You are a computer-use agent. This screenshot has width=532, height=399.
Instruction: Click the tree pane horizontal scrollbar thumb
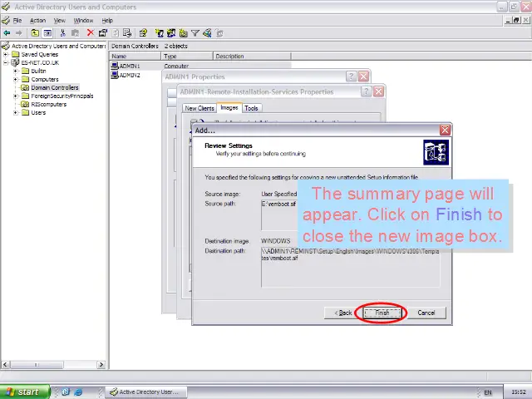click(x=37, y=365)
